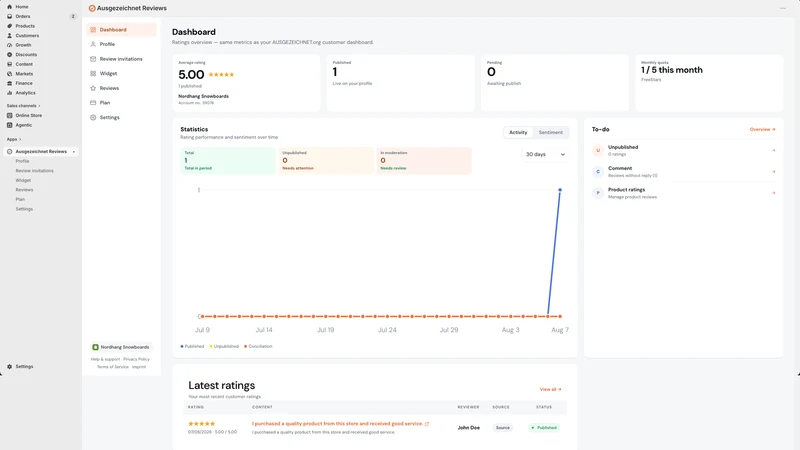Click the Markets globe icon
The width and height of the screenshot is (800, 450).
click(9, 74)
